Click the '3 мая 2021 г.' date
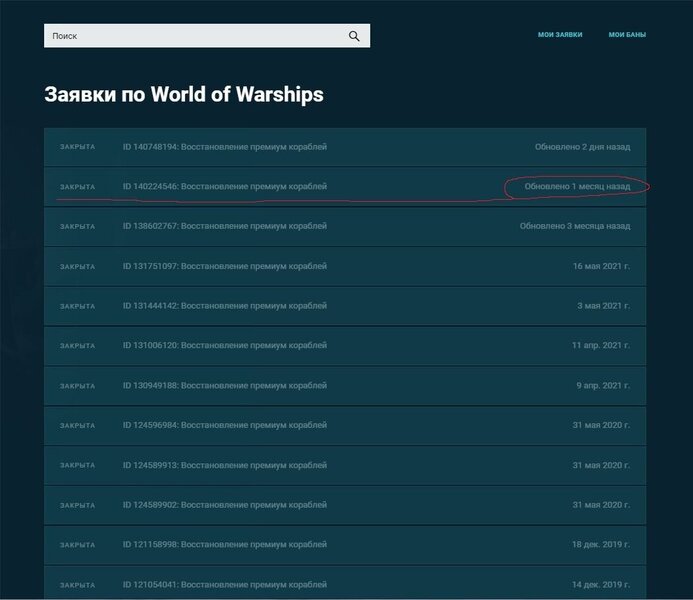 pyautogui.click(x=604, y=306)
